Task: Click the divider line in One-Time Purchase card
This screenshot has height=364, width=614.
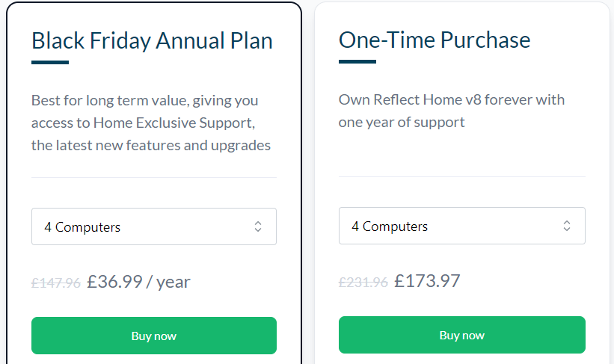Action: [x=461, y=176]
